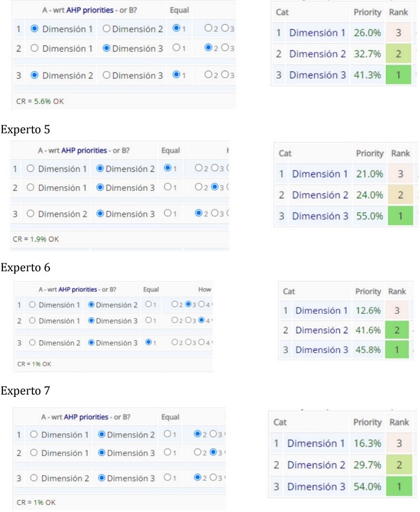
Task: Choose Dimensión 1 radio in Experto 5 row 1
Action: 31,169
